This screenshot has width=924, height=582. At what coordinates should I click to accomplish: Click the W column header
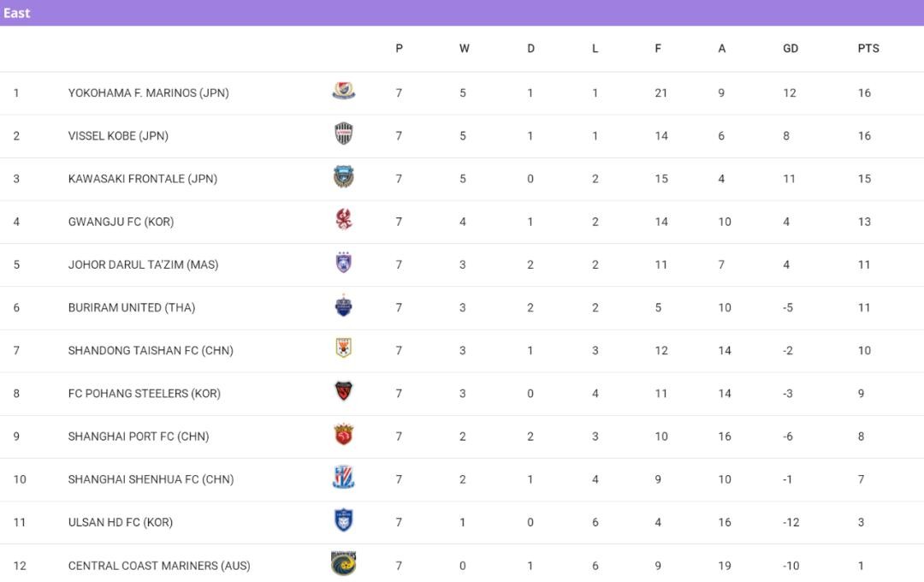pos(464,49)
